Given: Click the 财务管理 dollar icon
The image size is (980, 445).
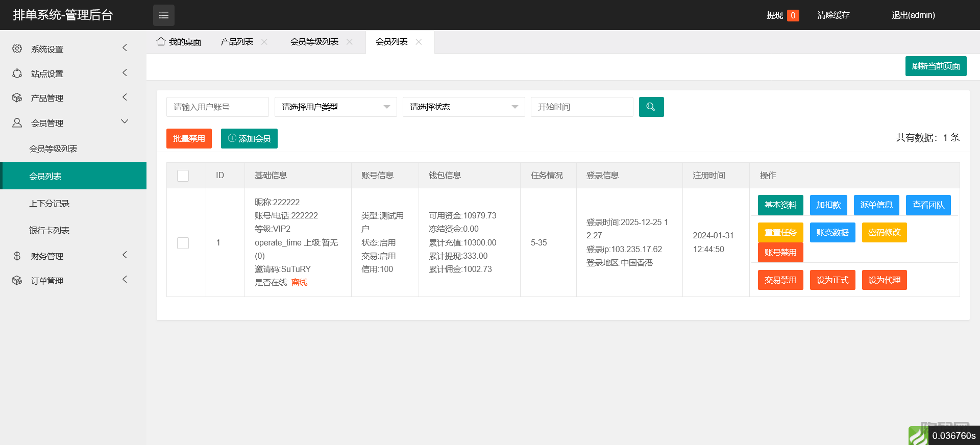Looking at the screenshot, I should click(x=17, y=256).
